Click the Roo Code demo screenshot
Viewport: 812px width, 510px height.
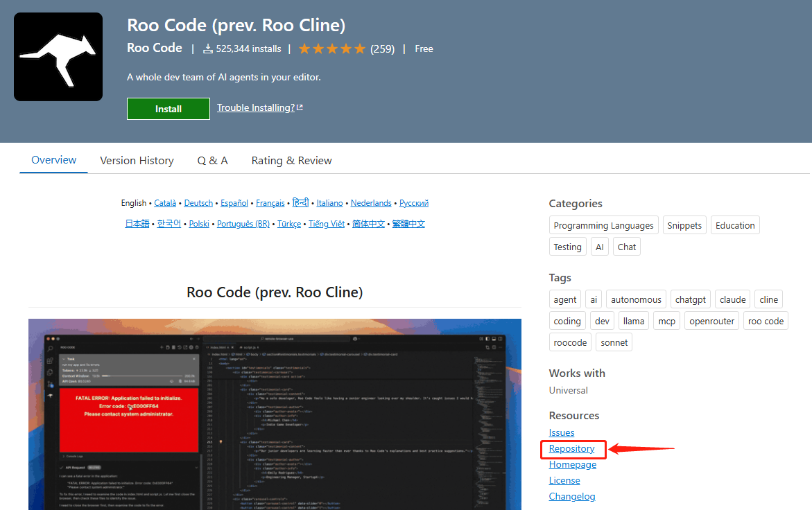pyautogui.click(x=275, y=414)
